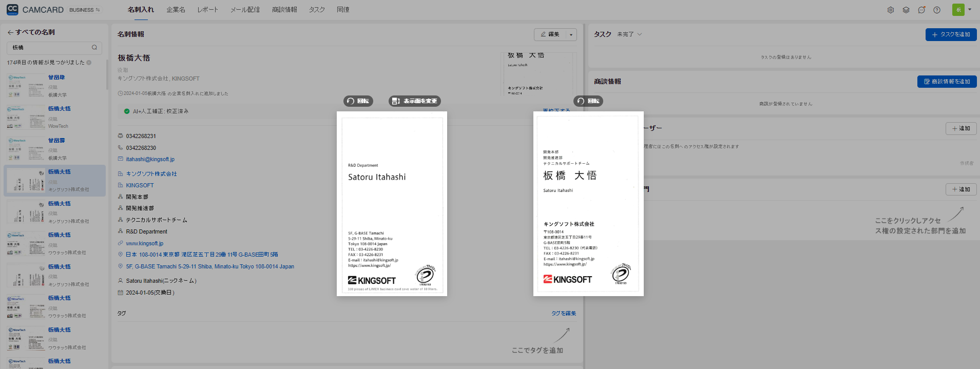The image size is (980, 369).
Task: Open help via the question mark icon
Action: (x=937, y=10)
